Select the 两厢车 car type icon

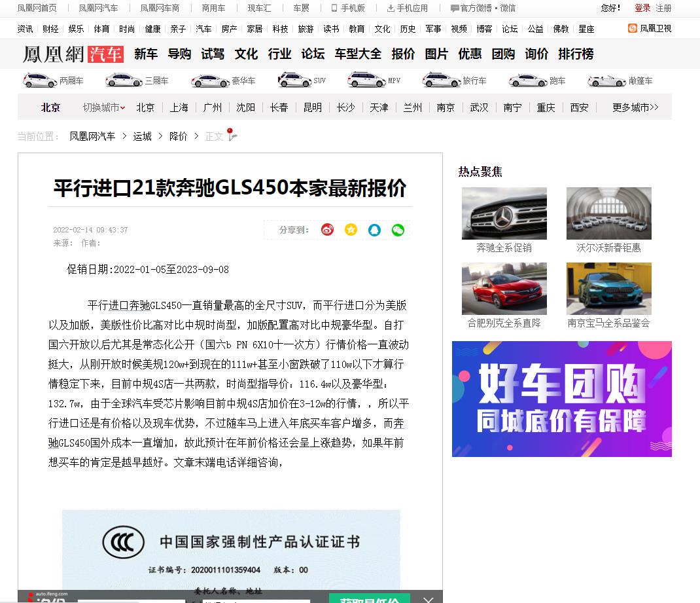click(x=40, y=81)
